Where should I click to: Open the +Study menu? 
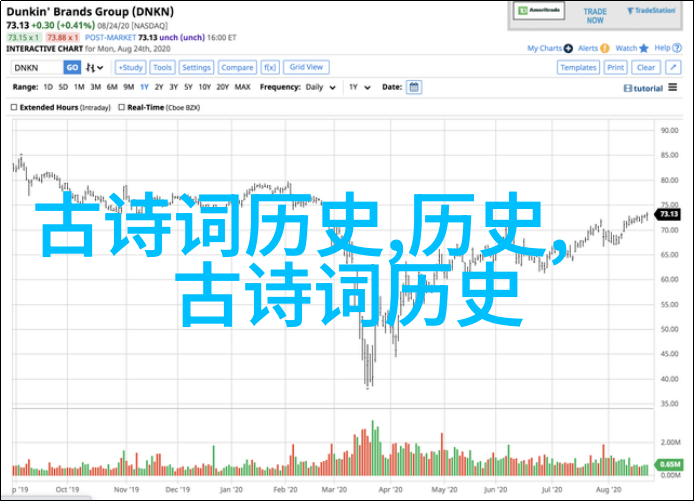(131, 67)
